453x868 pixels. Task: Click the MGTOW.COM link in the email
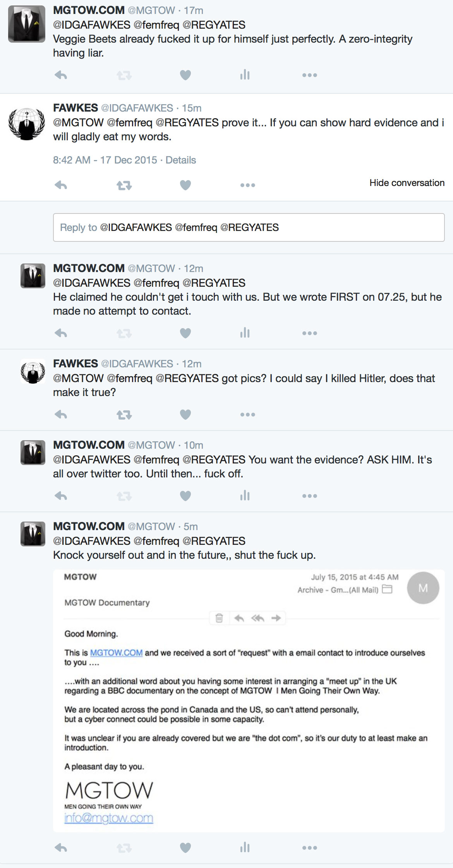[116, 653]
